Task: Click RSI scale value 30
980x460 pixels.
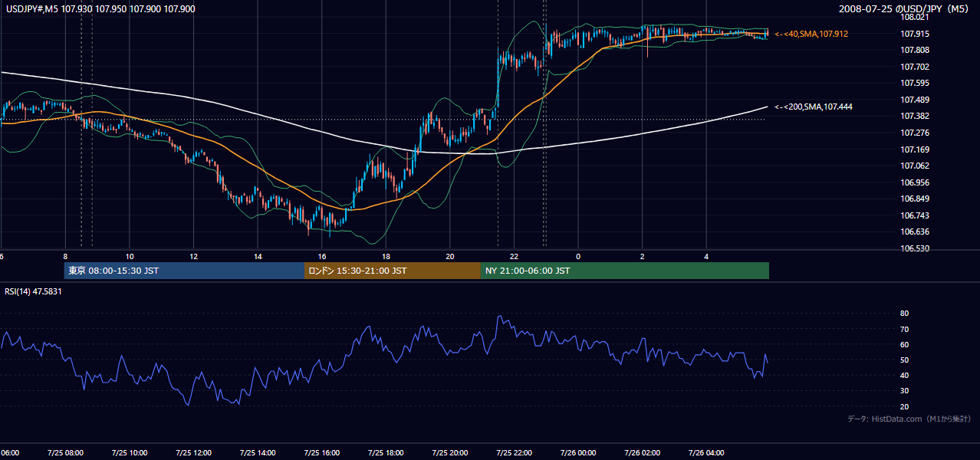Action: (904, 391)
